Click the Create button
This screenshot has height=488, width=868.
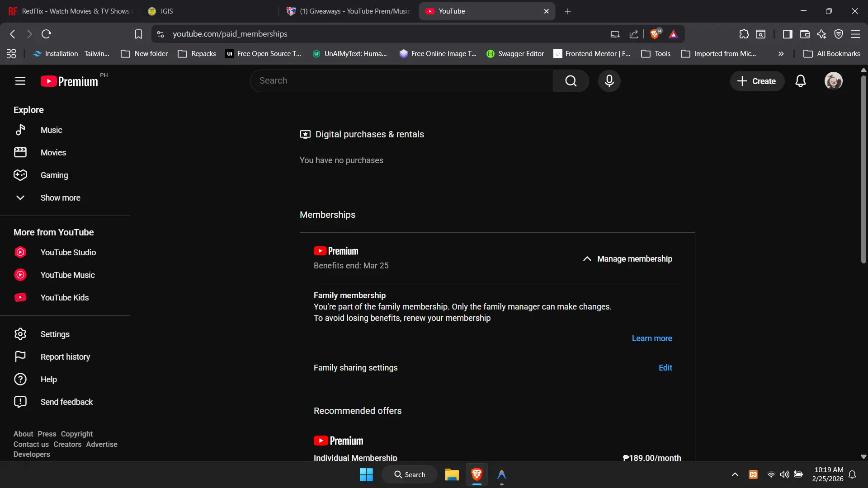coord(757,81)
